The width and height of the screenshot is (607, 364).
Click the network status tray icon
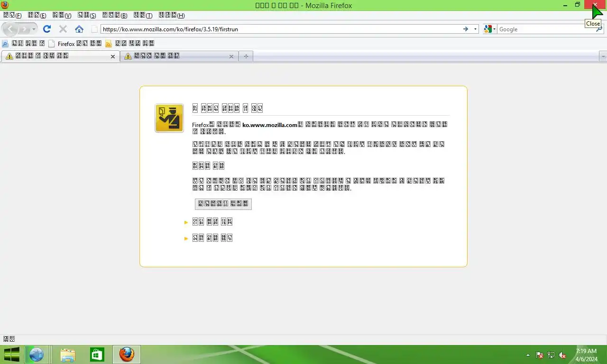click(551, 355)
